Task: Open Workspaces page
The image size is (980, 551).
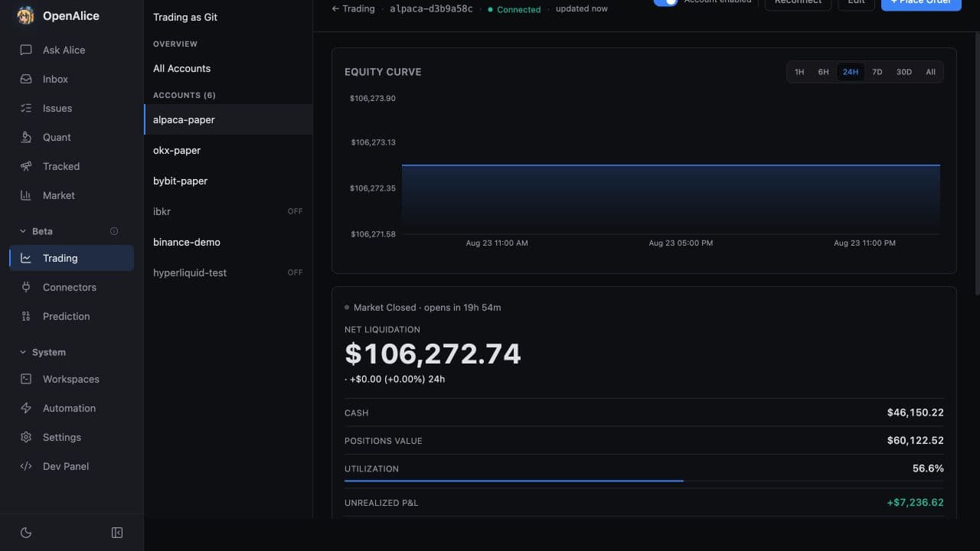Action: pos(72,379)
